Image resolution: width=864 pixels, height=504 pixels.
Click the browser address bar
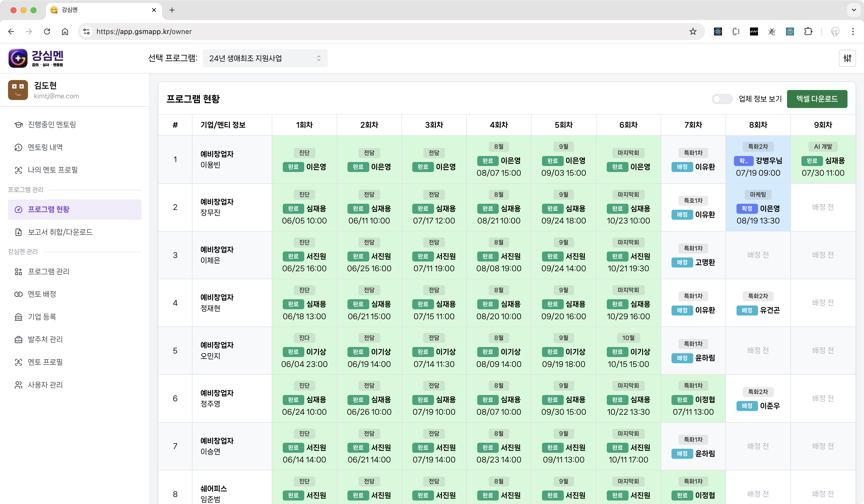240,31
